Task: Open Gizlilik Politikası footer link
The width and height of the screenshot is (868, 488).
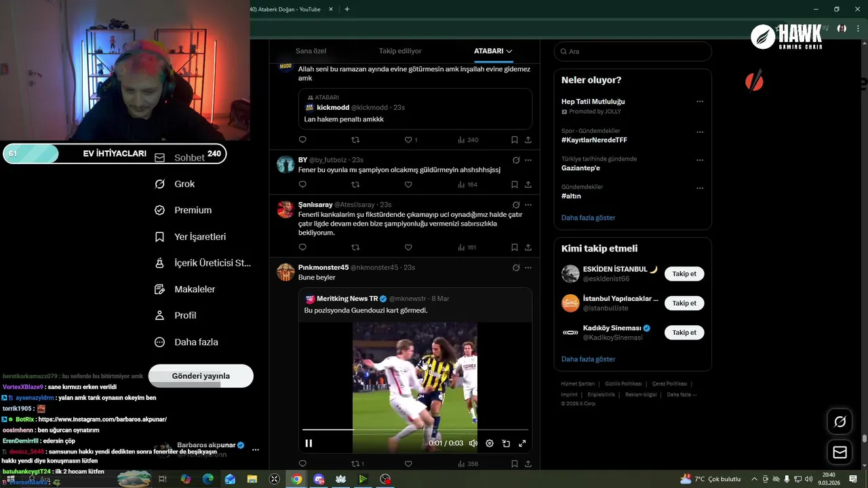Action: (623, 384)
